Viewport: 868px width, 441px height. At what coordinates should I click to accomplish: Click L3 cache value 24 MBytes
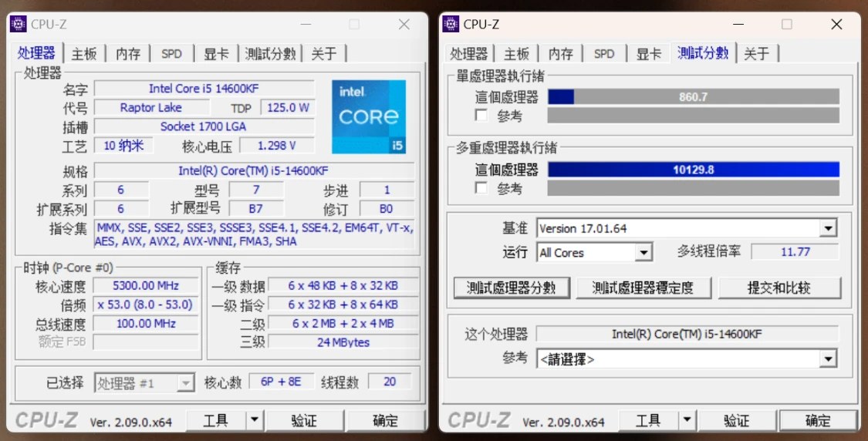pos(343,342)
